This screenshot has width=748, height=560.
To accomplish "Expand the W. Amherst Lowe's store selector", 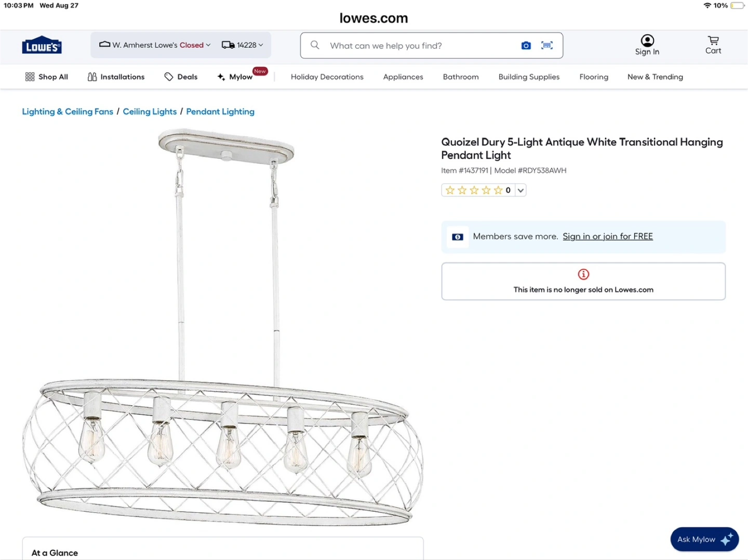I will [x=155, y=45].
